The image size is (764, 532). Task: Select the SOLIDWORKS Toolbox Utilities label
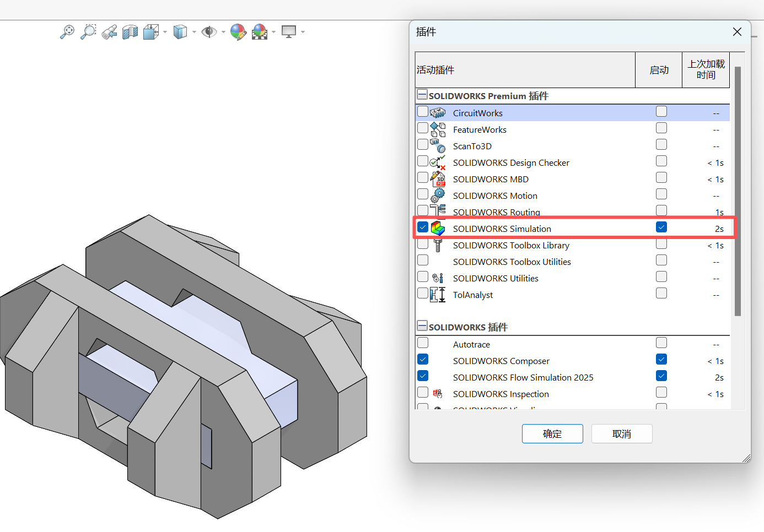click(512, 262)
